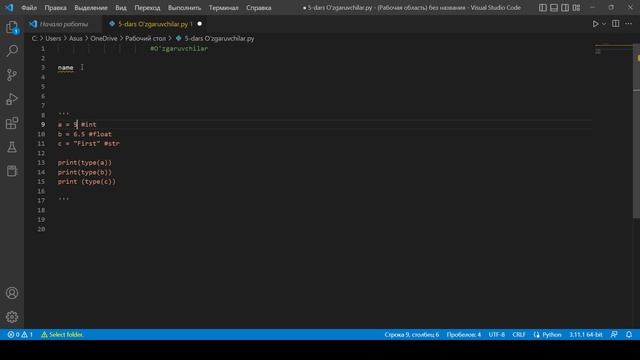Expand the run options dropdown arrow
Image resolution: width=640 pixels, height=360 pixels.
604,24
